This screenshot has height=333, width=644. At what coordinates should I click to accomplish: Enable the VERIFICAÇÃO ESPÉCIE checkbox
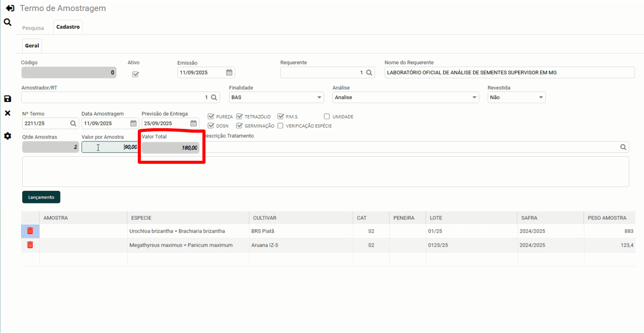281,126
